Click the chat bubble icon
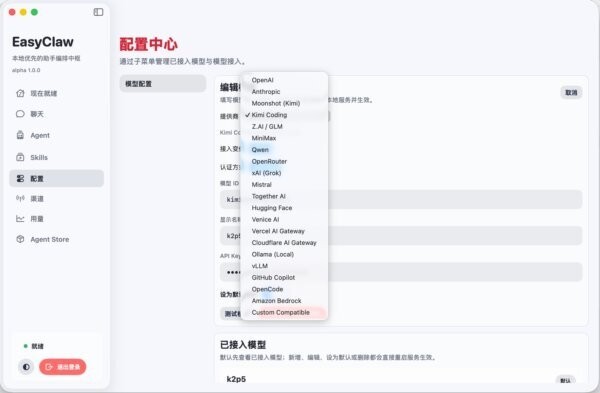 (20, 114)
